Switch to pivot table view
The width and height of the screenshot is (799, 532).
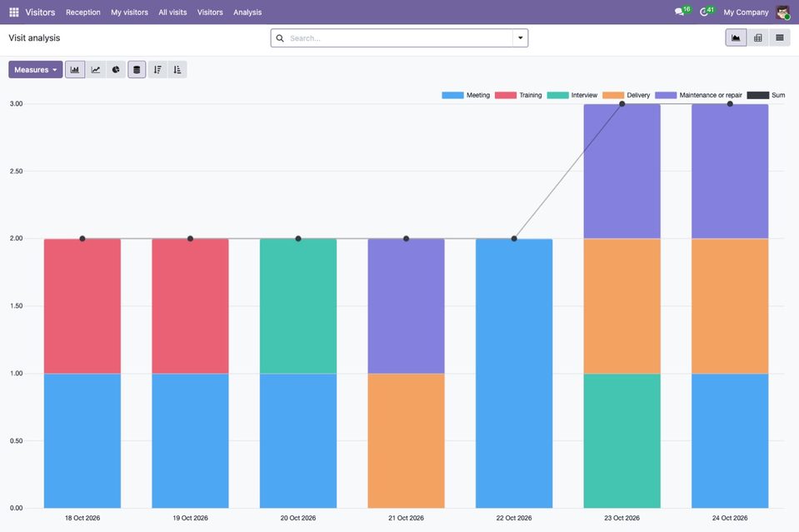point(757,37)
